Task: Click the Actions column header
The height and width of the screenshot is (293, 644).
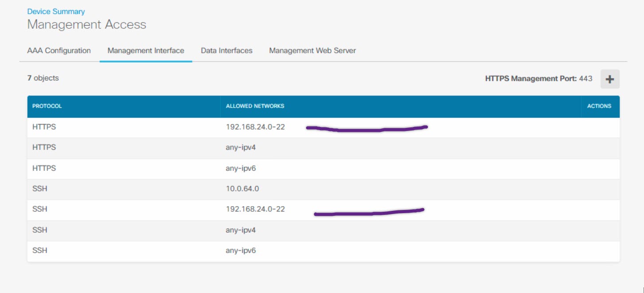Action: pyautogui.click(x=599, y=106)
